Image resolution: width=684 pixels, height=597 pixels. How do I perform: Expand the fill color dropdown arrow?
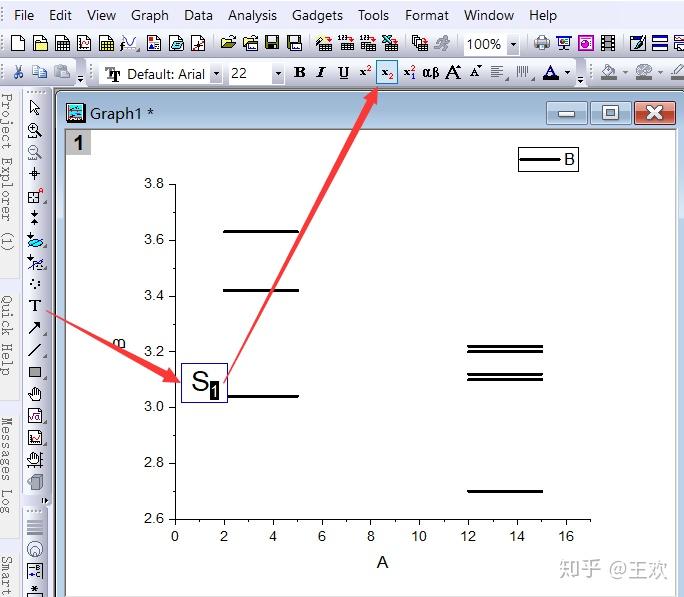click(625, 72)
